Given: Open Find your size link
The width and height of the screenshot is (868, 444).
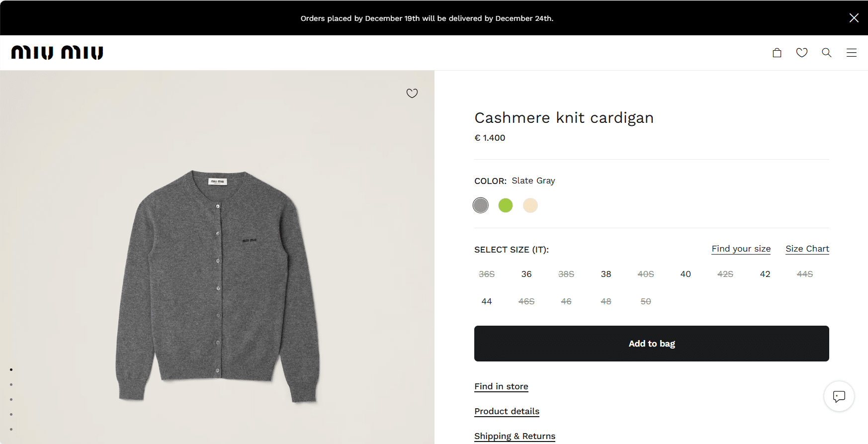Looking at the screenshot, I should pos(741,249).
